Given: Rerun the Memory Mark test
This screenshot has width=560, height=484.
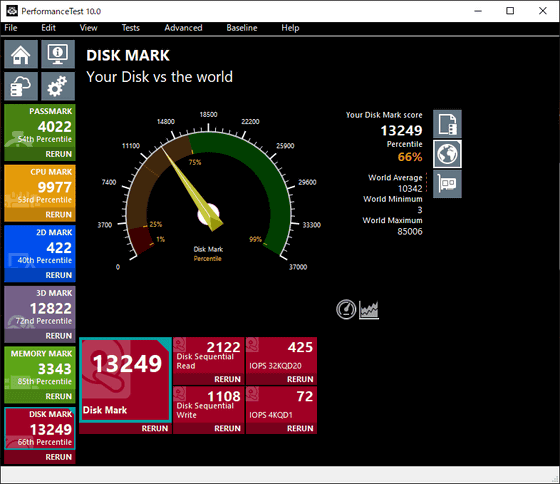Looking at the screenshot, I should (x=58, y=396).
